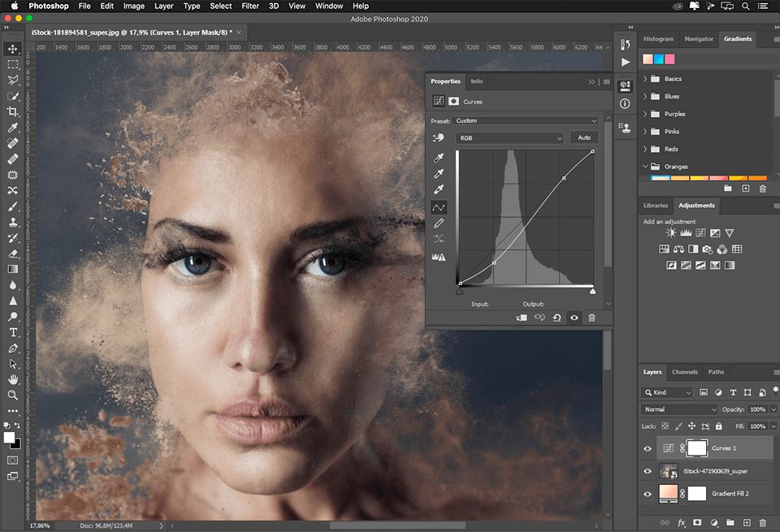
Task: Select the Clone Stamp tool
Action: [11, 223]
